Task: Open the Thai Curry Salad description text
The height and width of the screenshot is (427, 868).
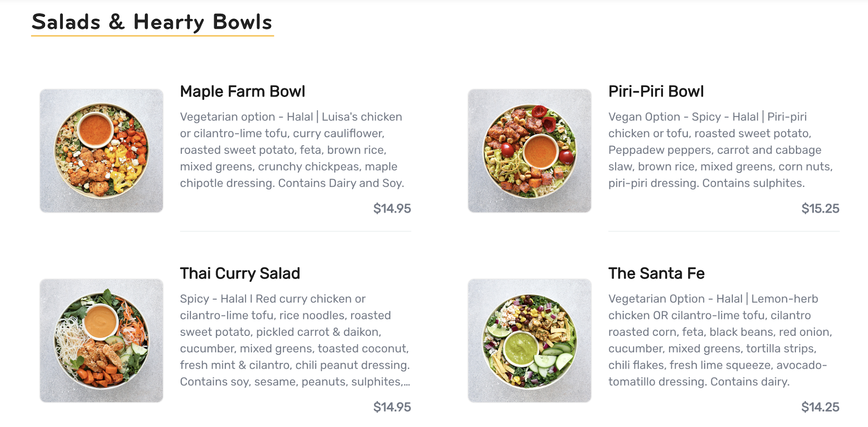Action: (294, 340)
